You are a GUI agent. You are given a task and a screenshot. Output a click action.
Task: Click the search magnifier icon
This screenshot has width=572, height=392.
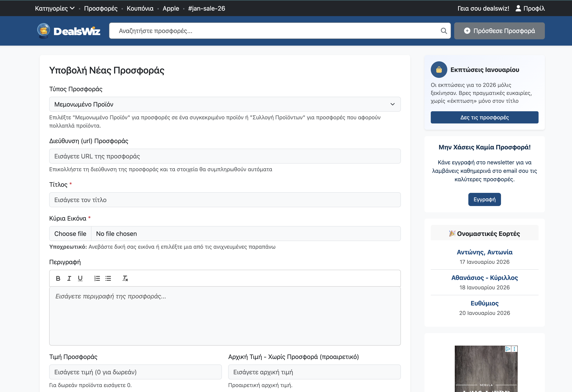tap(444, 31)
